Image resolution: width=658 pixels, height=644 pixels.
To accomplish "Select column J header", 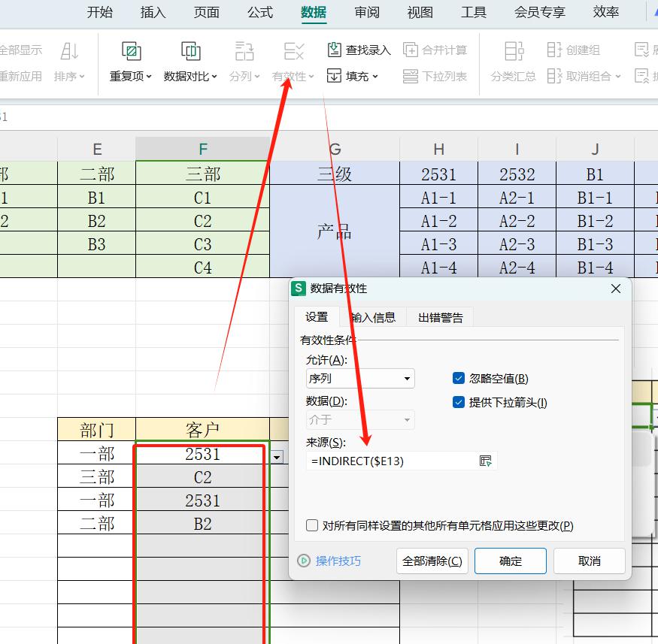I will pyautogui.click(x=595, y=149).
